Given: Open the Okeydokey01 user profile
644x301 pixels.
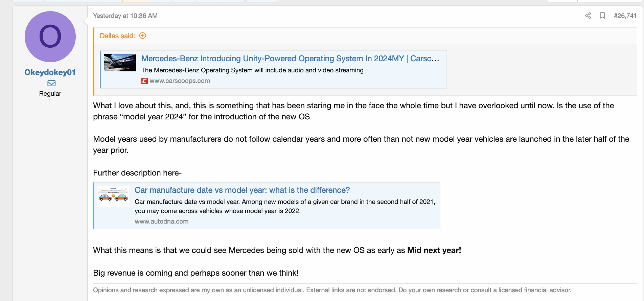Looking at the screenshot, I should pos(50,72).
